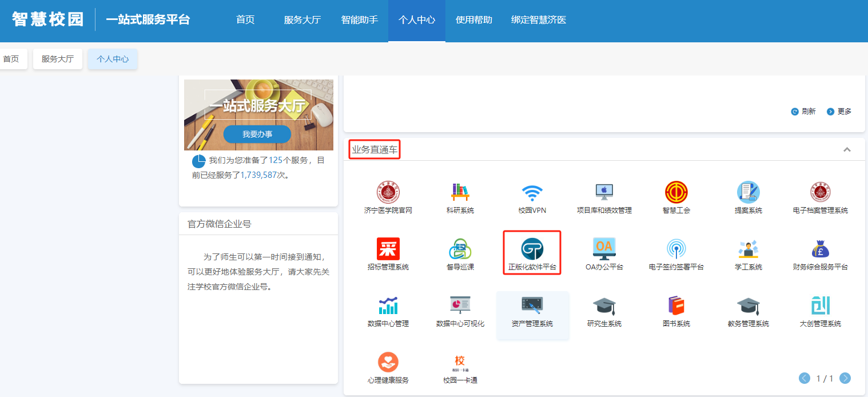Click the 1,739,587 service count
Image resolution: width=868 pixels, height=397 pixels.
pyautogui.click(x=258, y=175)
